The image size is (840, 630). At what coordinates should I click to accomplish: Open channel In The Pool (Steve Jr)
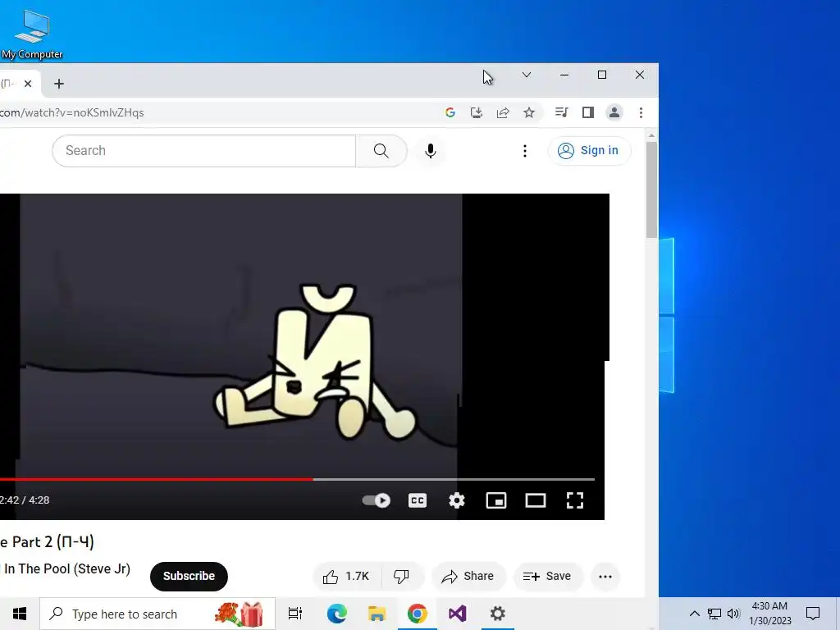pyautogui.click(x=66, y=569)
